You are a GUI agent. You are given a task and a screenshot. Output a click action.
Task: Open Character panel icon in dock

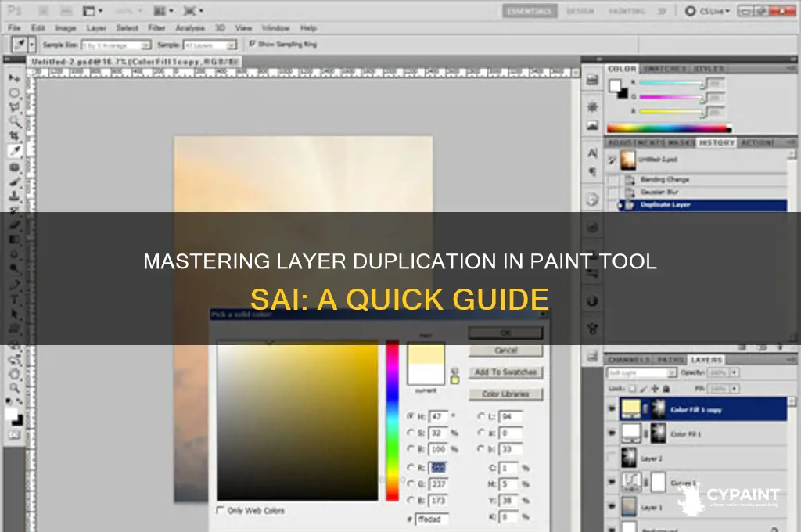593,153
